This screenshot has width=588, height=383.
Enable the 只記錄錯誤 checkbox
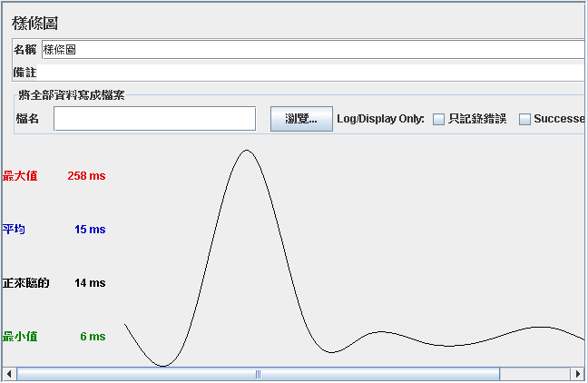(x=438, y=119)
